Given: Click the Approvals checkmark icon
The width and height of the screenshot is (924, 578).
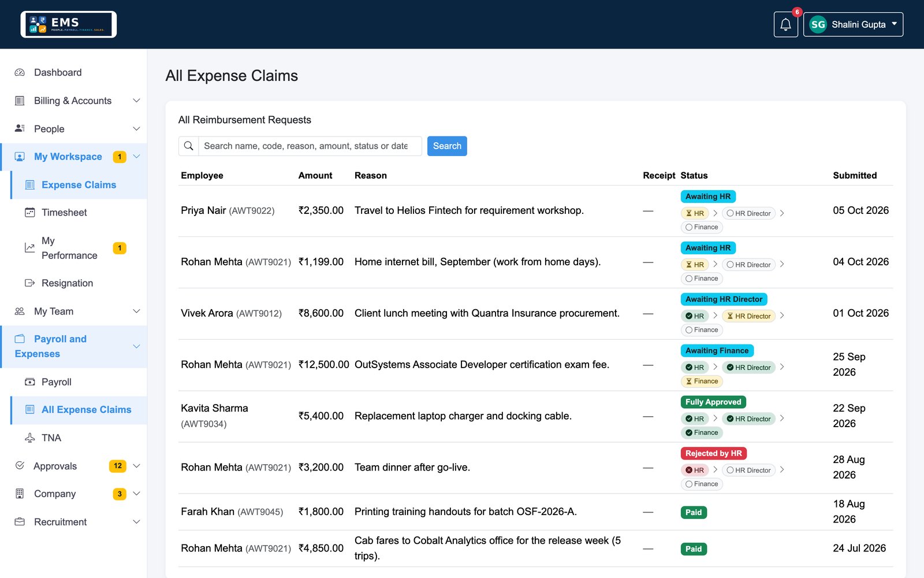Looking at the screenshot, I should (x=20, y=465).
